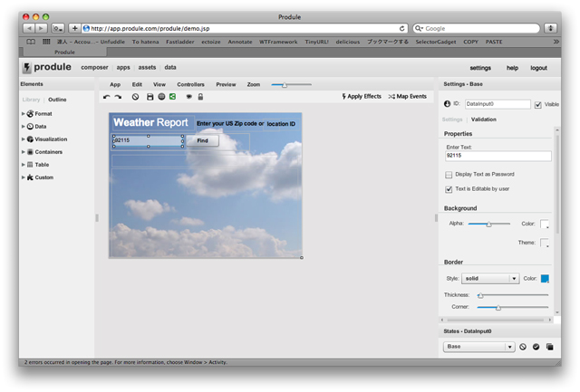
Task: Click the delete state circle icon
Action: [523, 347]
